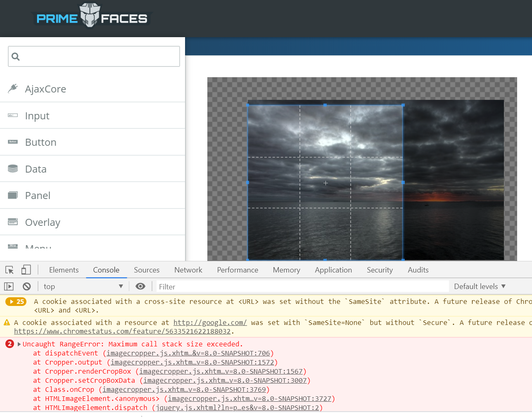This screenshot has width=532, height=417.
Task: Toggle the device toolbar icon
Action: 26,270
